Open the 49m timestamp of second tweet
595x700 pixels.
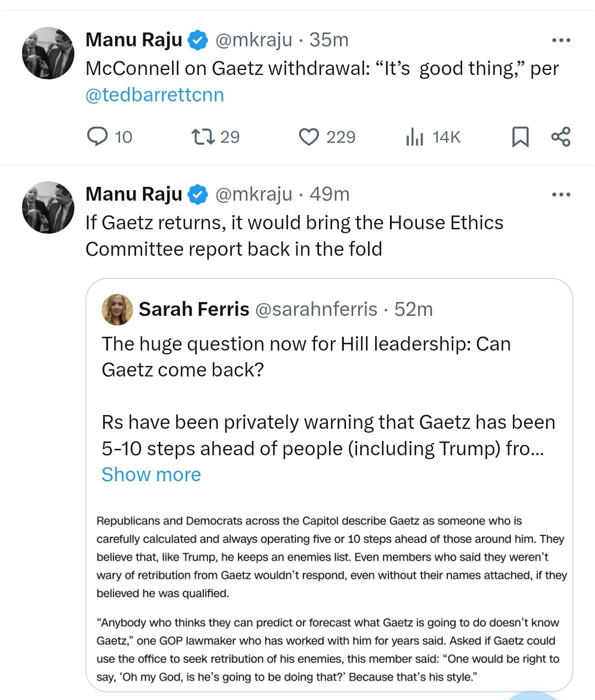point(329,194)
